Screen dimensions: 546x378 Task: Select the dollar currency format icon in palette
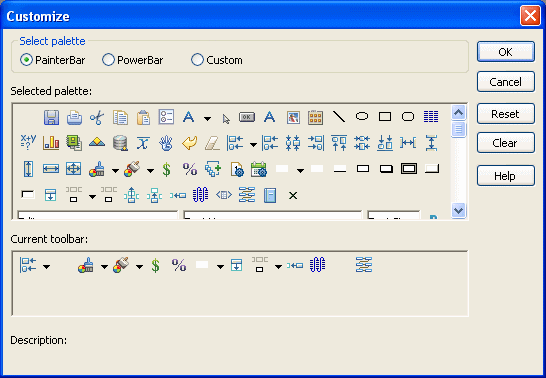click(x=167, y=169)
